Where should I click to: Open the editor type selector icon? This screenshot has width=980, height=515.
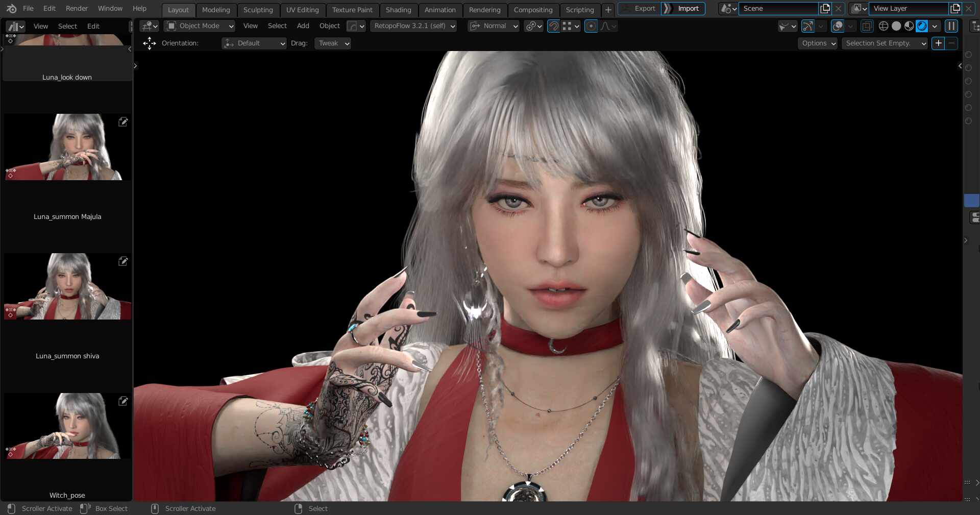click(x=14, y=26)
